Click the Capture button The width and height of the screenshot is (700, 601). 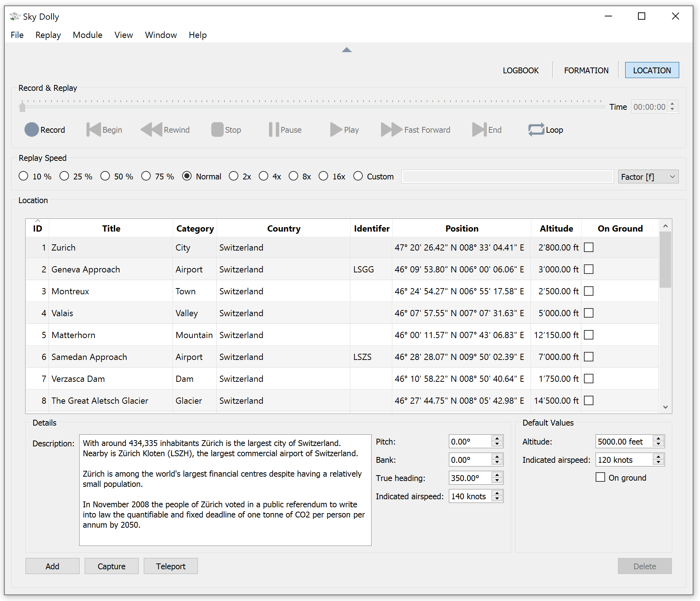112,566
